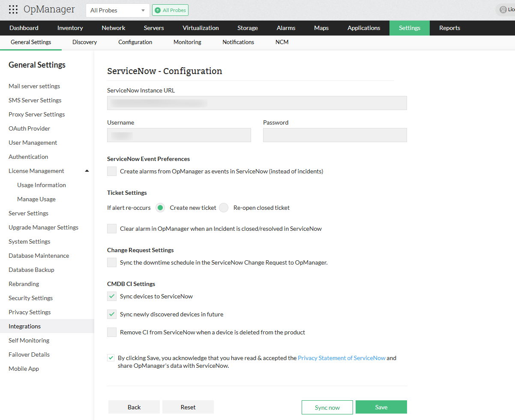Open the Notifications sub-tab
This screenshot has height=420, width=515.
238,42
